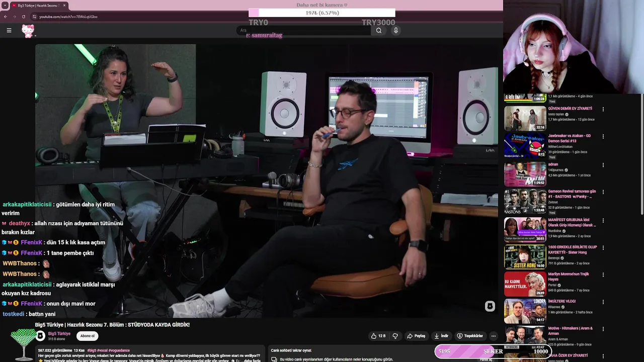Image resolution: width=644 pixels, height=362 pixels.
Task: Click 'Canlı sohbeti tekrar oynat' heading
Action: [x=291, y=350]
